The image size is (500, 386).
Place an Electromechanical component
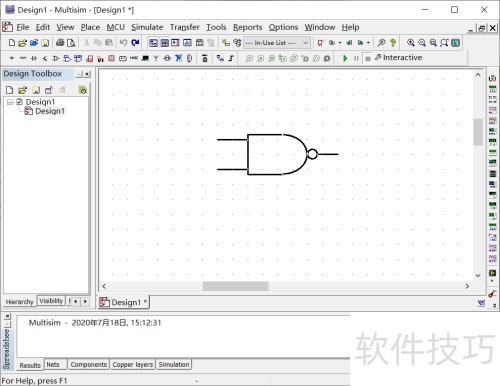click(x=167, y=58)
